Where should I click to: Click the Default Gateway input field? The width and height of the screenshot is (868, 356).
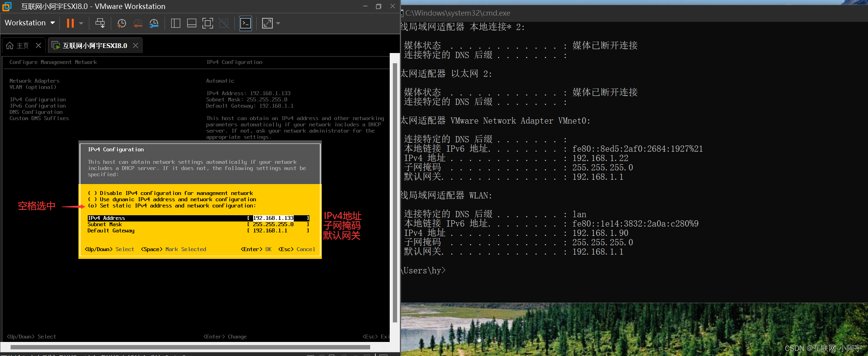click(278, 231)
